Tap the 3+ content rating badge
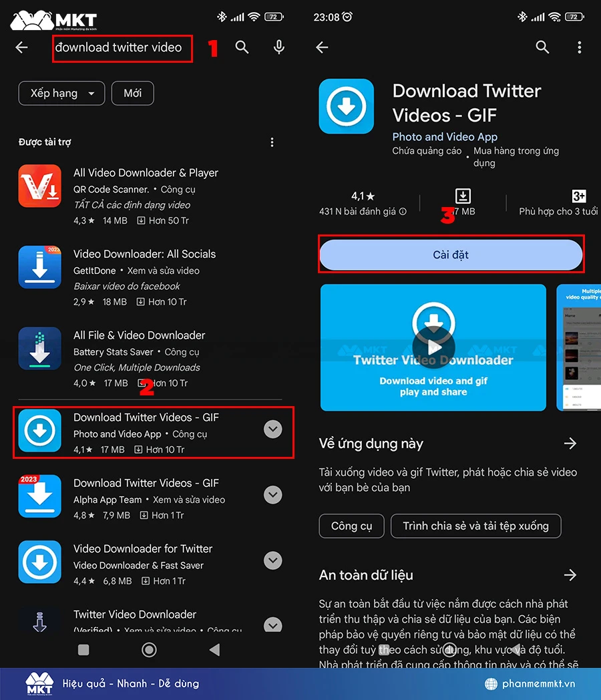Screen dimensions: 601x700 [x=579, y=196]
